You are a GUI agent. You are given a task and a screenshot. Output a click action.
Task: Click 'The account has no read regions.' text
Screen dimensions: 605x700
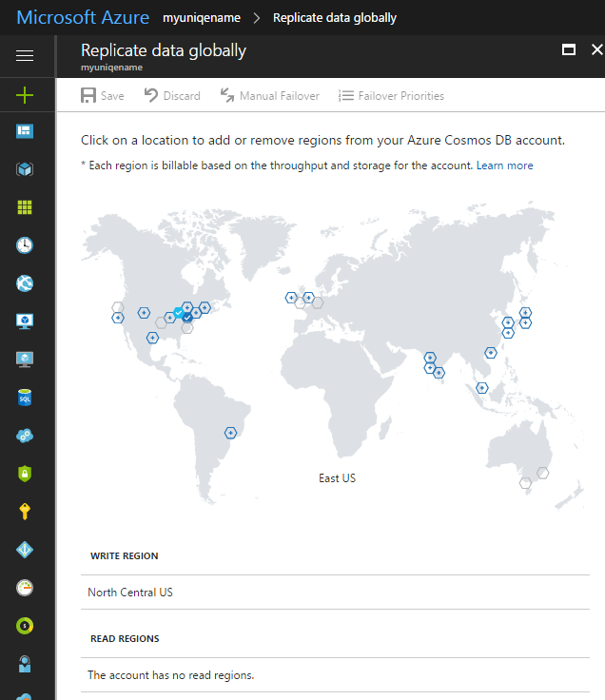(x=170, y=675)
